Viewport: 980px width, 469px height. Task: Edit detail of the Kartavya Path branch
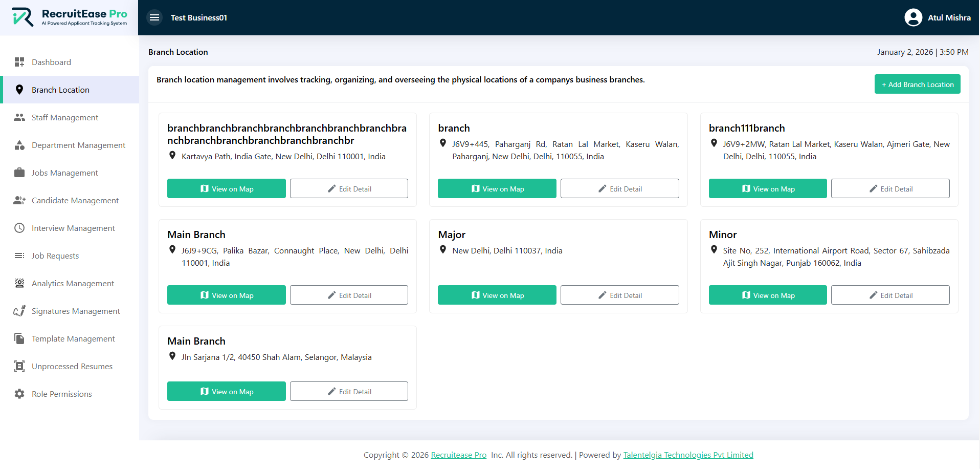click(349, 188)
